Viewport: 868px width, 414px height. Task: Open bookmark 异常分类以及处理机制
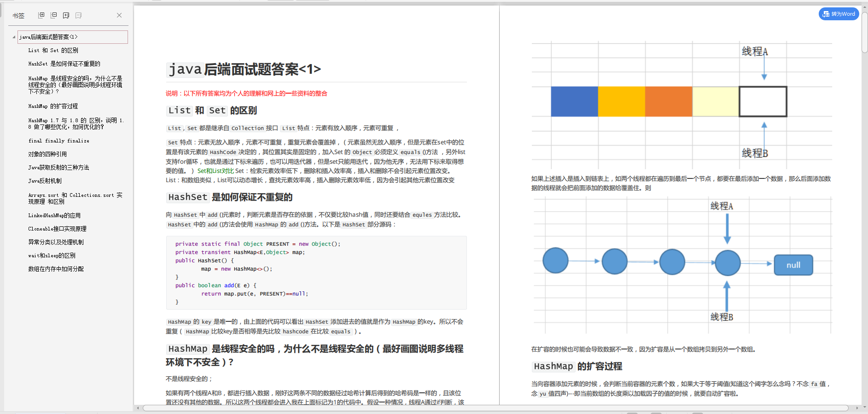click(x=56, y=242)
